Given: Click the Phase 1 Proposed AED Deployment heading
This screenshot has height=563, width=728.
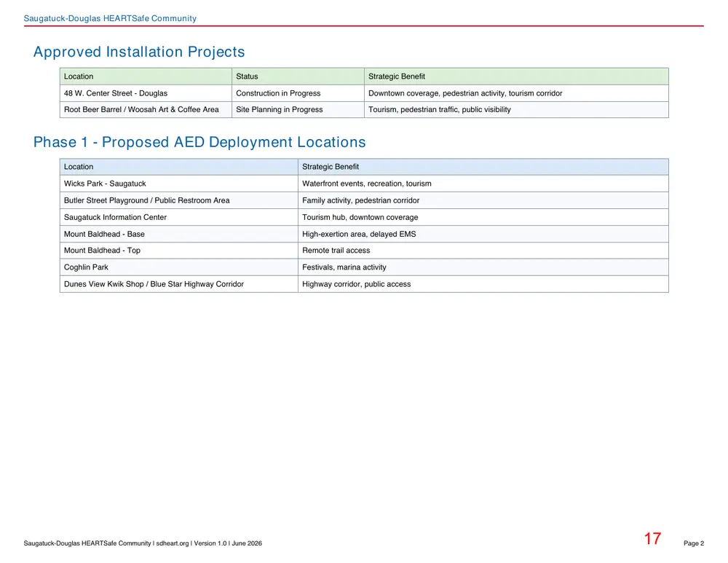Looking at the screenshot, I should tap(199, 142).
